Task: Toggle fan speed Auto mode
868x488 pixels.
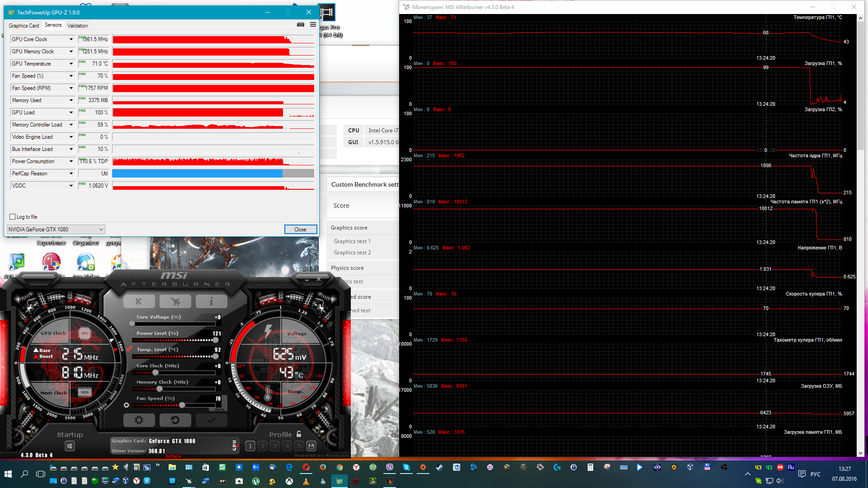Action: tap(220, 409)
